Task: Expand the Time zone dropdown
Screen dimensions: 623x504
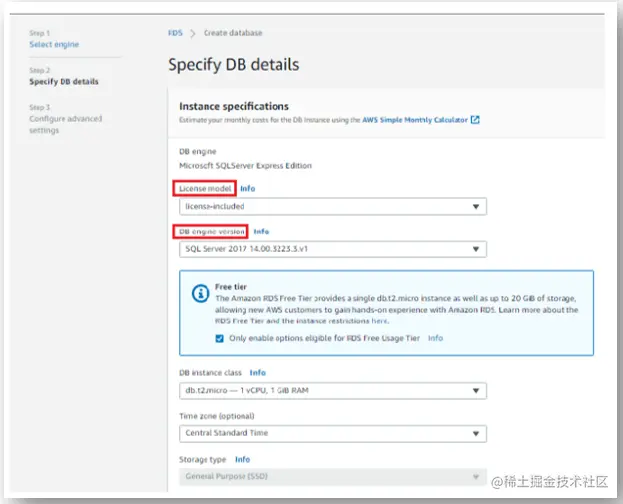Action: pyautogui.click(x=333, y=433)
